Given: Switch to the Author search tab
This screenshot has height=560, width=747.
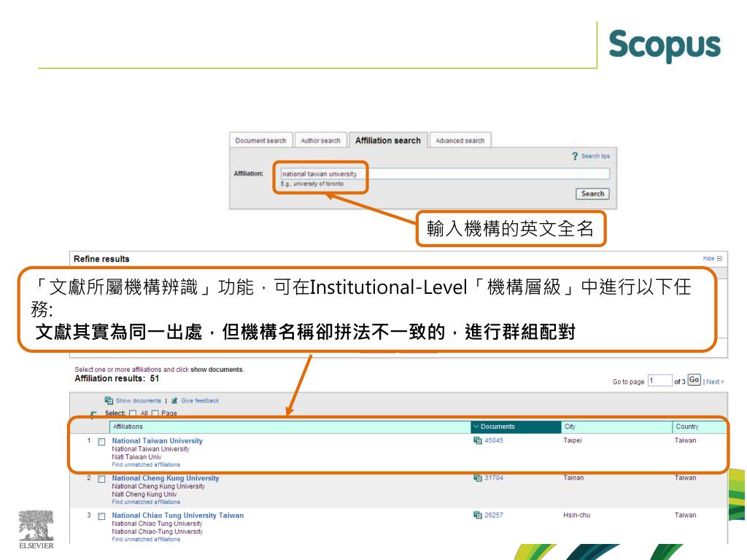Looking at the screenshot, I should [321, 140].
